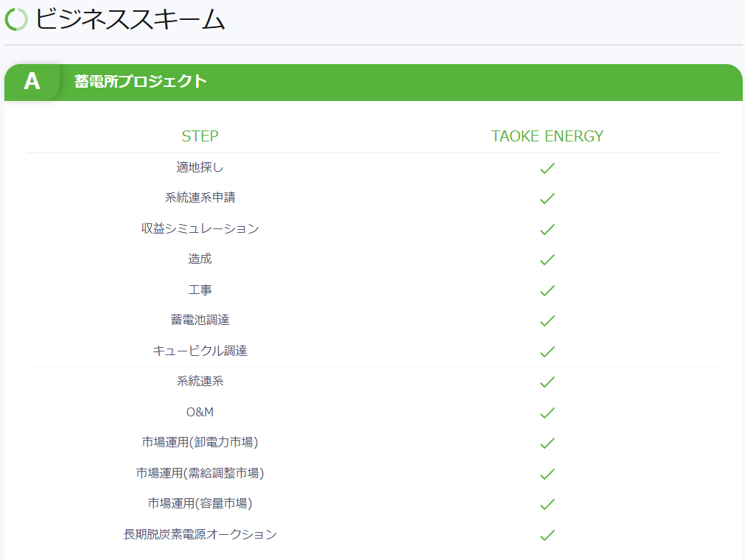Click the green circle icon beside ビジネススキーム
The width and height of the screenshot is (745, 560).
pyautogui.click(x=16, y=20)
